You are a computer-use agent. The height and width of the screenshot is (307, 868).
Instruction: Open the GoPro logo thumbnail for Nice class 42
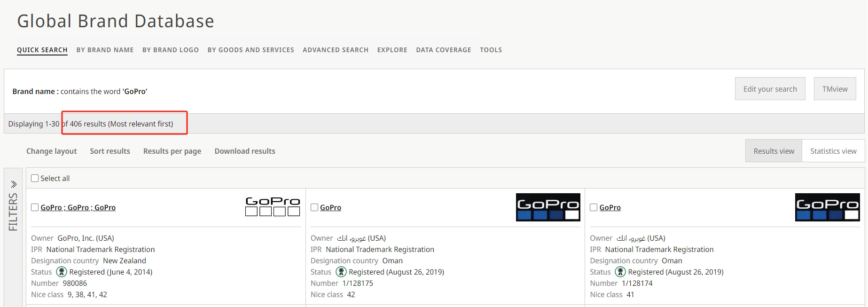(548, 207)
